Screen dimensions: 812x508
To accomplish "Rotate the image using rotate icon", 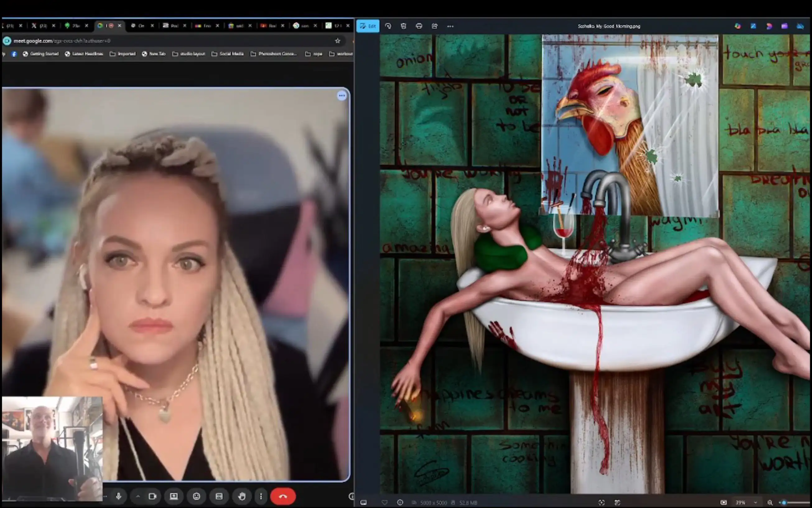I will (388, 26).
